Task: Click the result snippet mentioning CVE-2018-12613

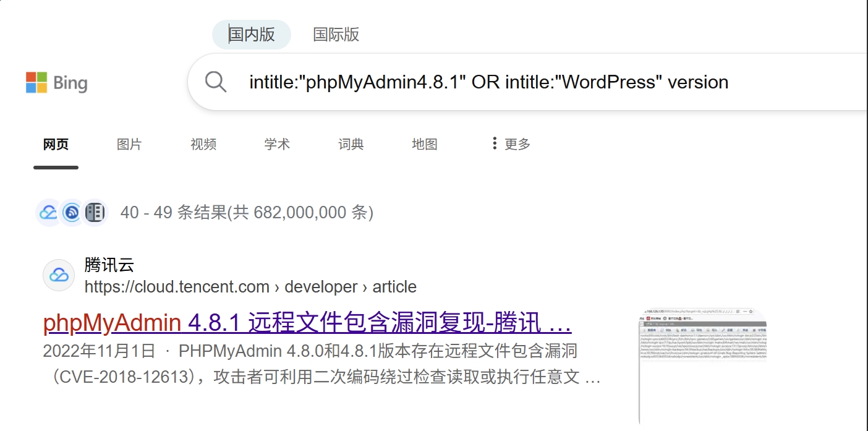Action: pyautogui.click(x=321, y=364)
